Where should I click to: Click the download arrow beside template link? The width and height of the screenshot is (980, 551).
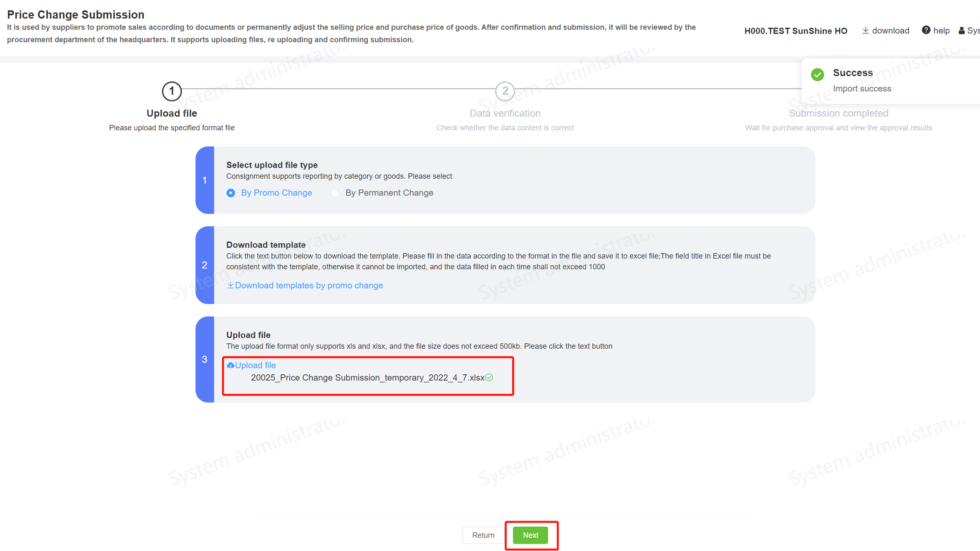(x=231, y=285)
